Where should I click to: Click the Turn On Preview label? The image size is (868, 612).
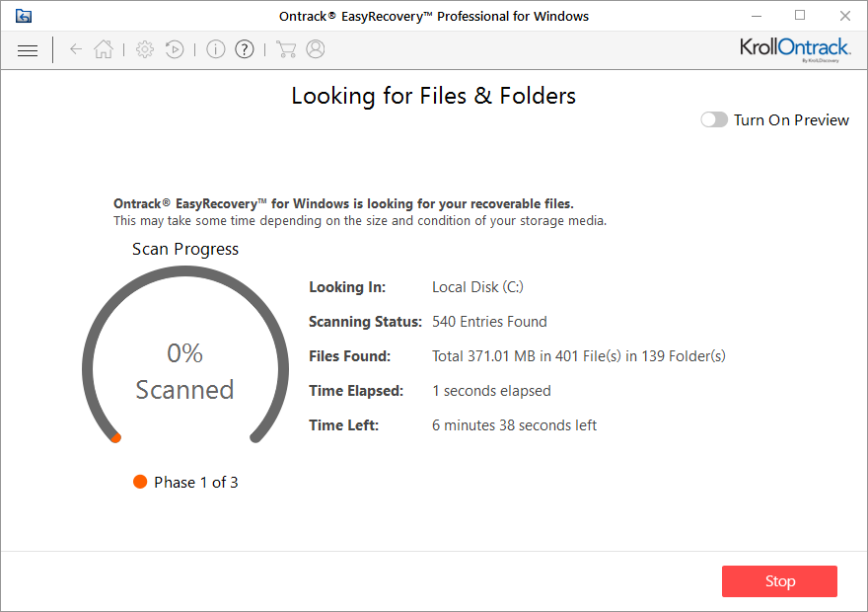(791, 119)
